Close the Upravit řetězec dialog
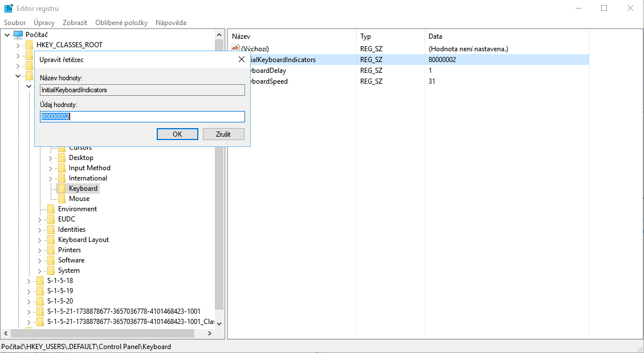This screenshot has height=353, width=644. [242, 60]
